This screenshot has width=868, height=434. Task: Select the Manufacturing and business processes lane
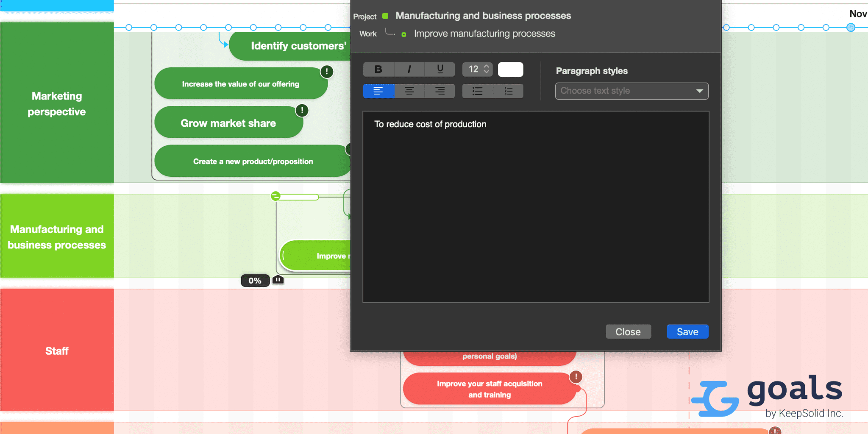coord(57,236)
